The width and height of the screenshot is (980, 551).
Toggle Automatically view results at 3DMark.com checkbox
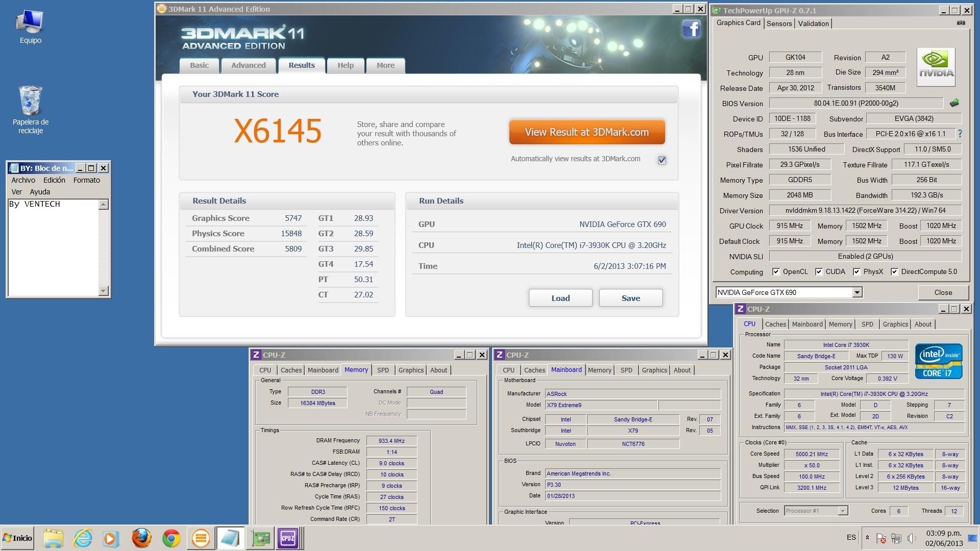pyautogui.click(x=662, y=160)
